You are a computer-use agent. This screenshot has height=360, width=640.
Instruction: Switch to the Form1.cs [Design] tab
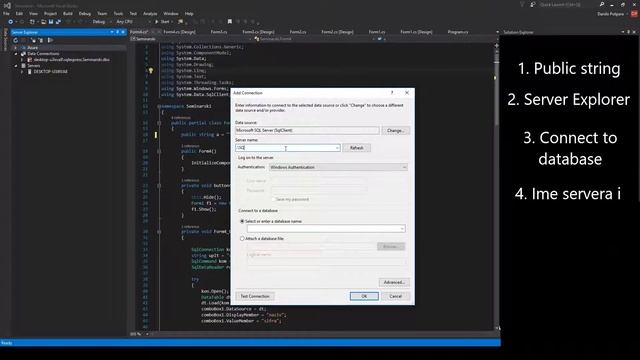pyautogui.click(x=416, y=32)
